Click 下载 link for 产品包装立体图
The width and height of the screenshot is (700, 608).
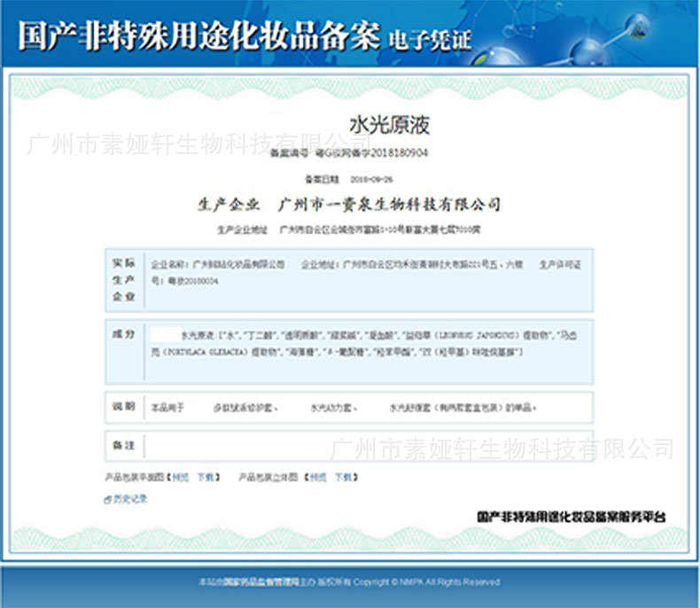coord(343,477)
